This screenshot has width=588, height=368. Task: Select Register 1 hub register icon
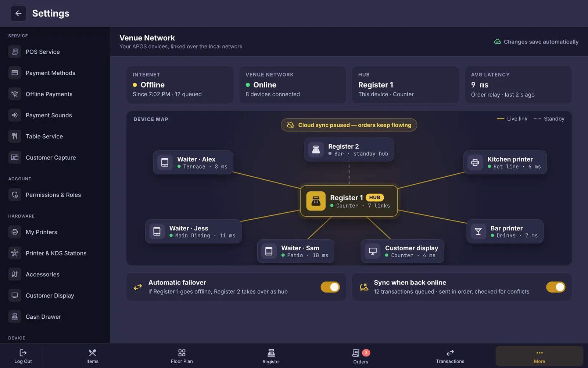point(316,201)
